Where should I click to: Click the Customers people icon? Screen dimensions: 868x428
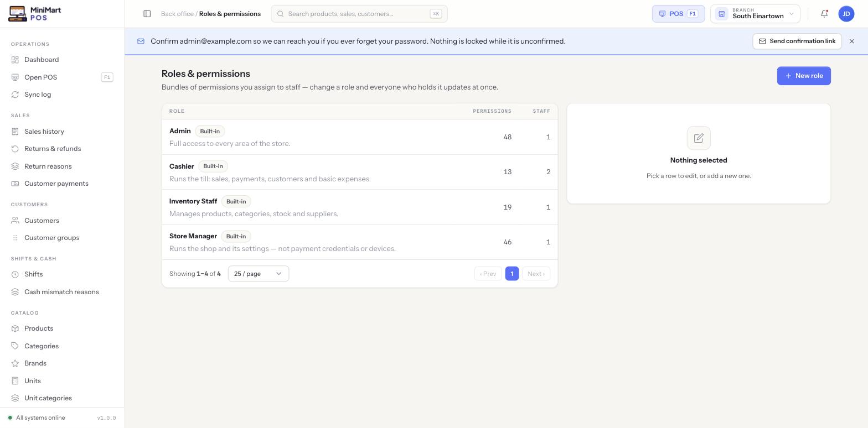(15, 221)
